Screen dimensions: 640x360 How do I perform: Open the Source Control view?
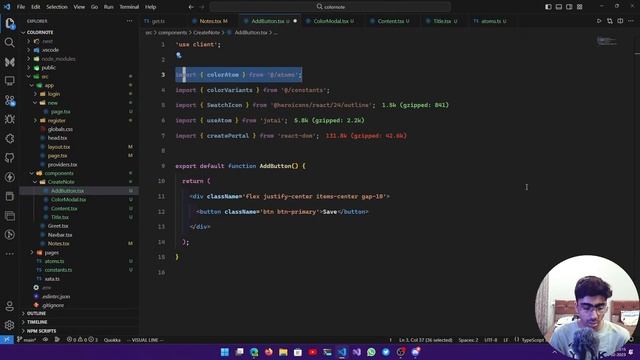coord(9,100)
